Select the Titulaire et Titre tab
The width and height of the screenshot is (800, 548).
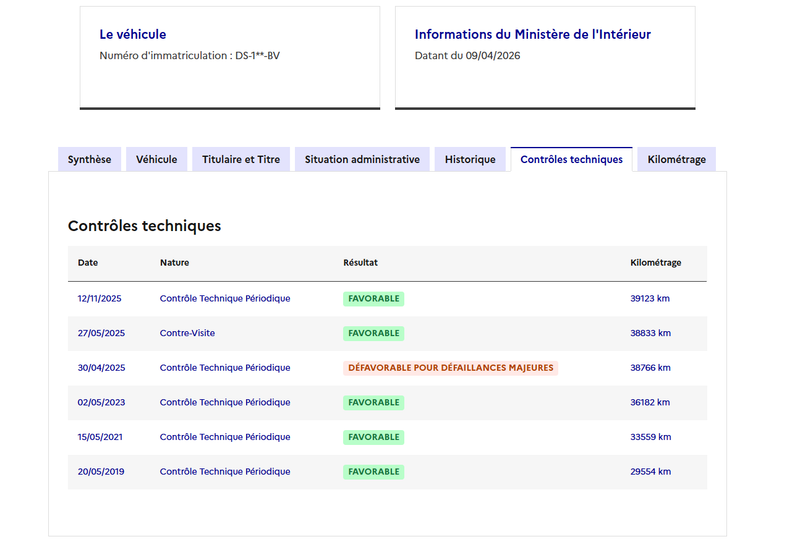coord(241,160)
